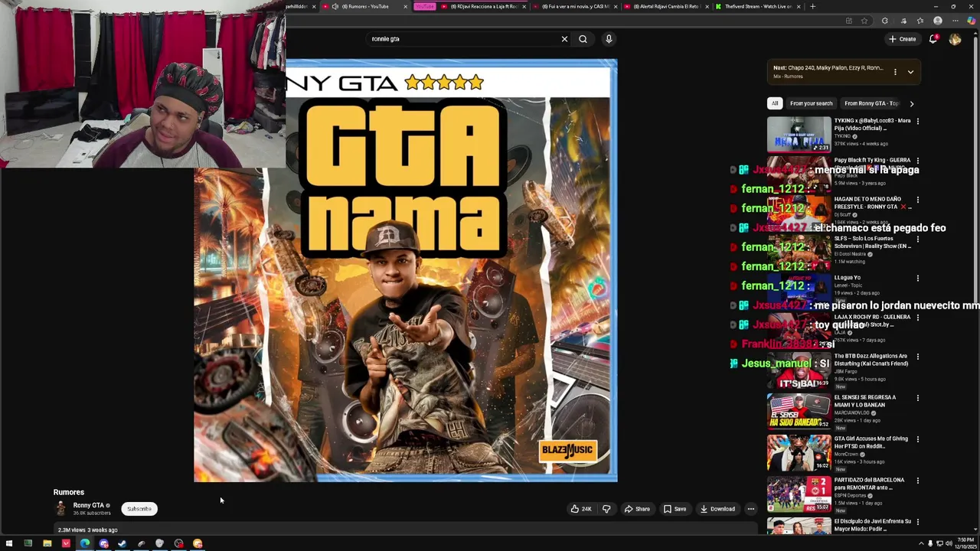Select 'From Ronny GTA' filter chip

(x=871, y=103)
